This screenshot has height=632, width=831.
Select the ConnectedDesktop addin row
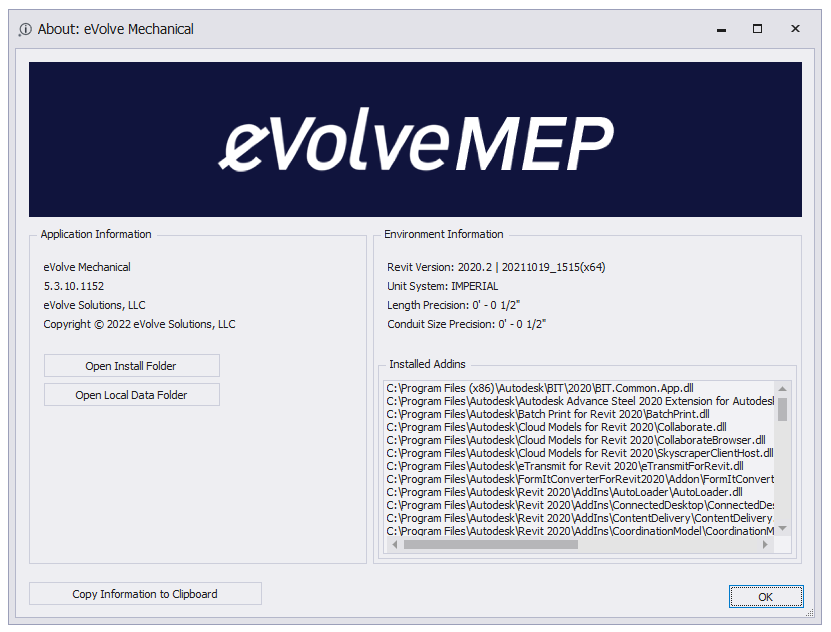click(580, 505)
